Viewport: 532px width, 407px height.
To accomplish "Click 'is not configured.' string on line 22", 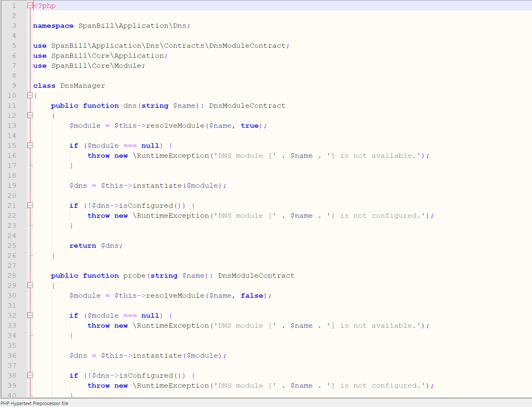I will (378, 216).
